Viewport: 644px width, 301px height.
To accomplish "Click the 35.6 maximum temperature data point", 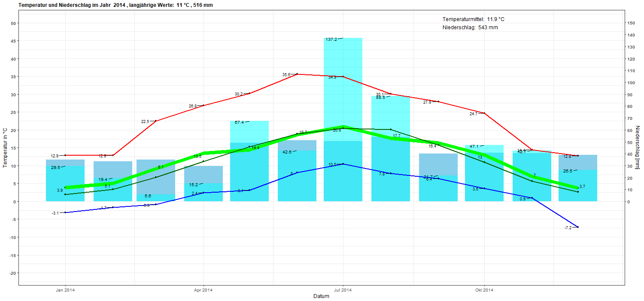I will pyautogui.click(x=297, y=74).
